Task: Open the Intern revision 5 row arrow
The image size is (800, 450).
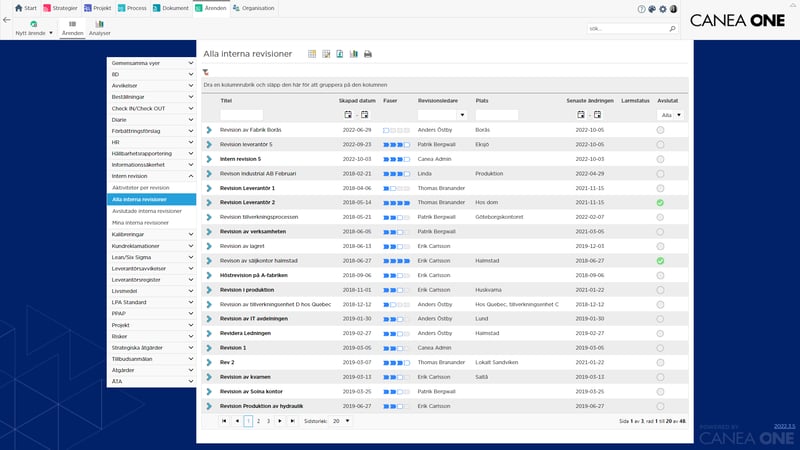Action: click(209, 159)
